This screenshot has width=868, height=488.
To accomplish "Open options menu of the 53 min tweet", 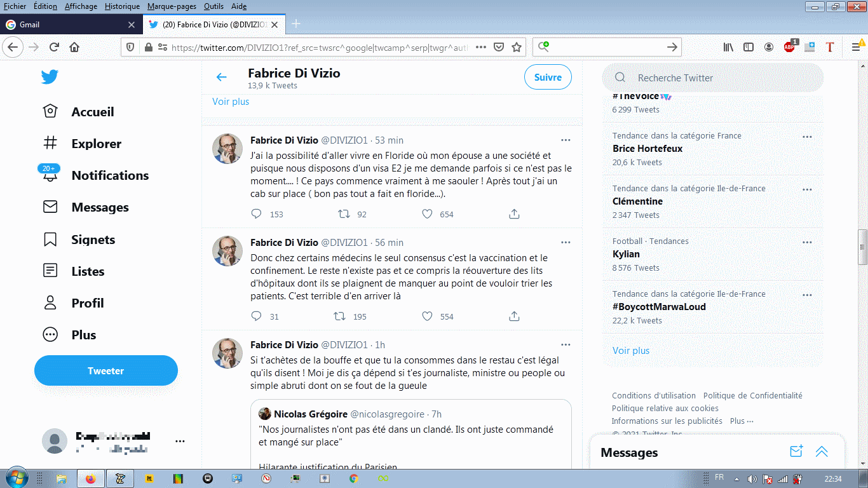I will coord(566,140).
